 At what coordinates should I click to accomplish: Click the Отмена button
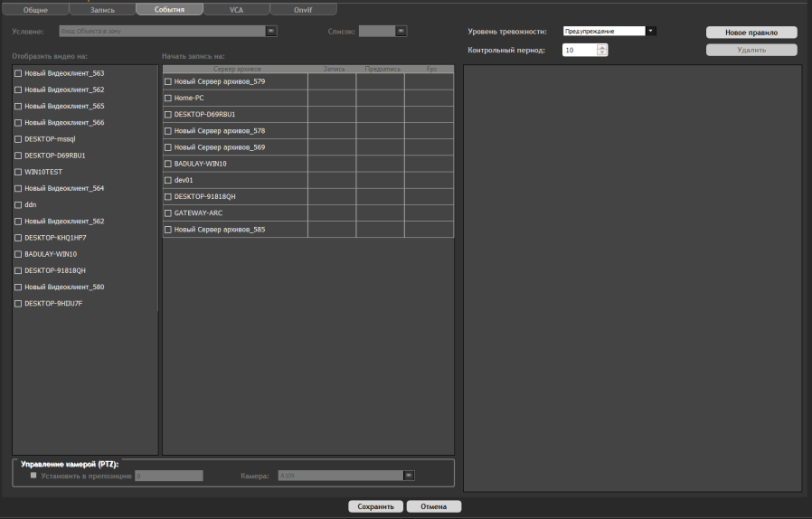tap(433, 506)
